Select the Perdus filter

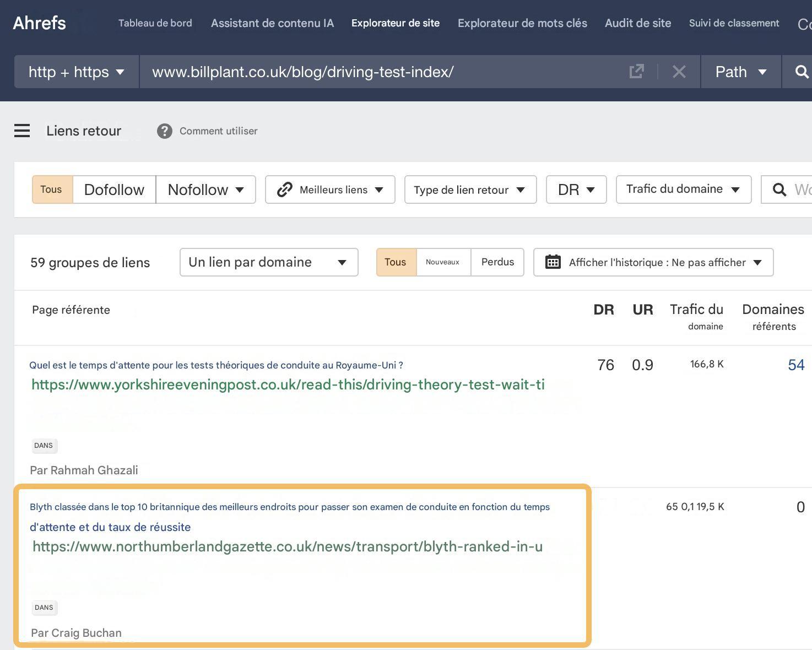coord(497,262)
